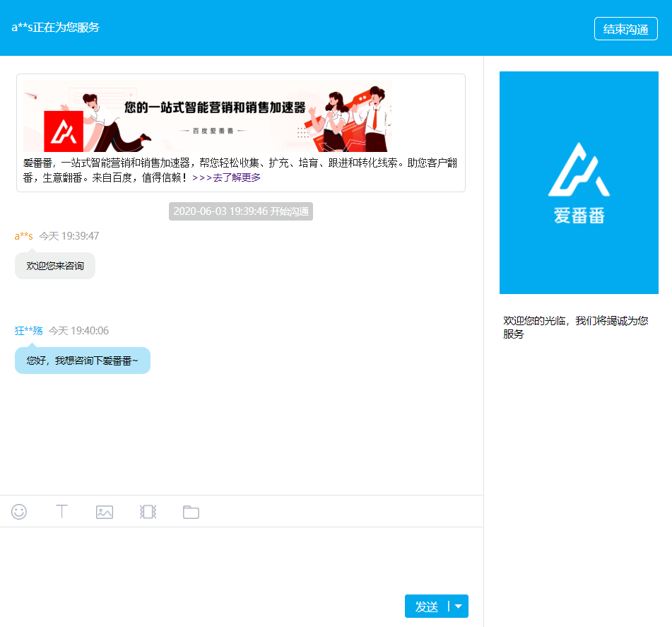Click the 您好，我想咨询下爱番番~ message bubble
This screenshot has width=672, height=627.
82,361
